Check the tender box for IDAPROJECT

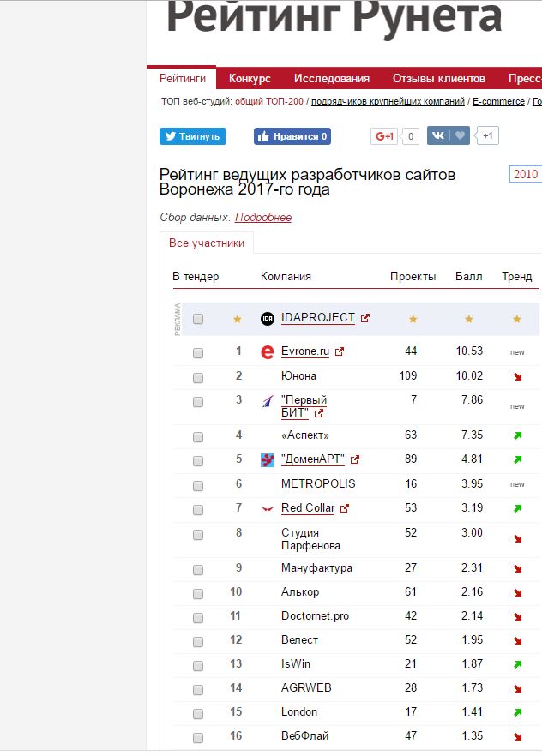click(x=198, y=319)
